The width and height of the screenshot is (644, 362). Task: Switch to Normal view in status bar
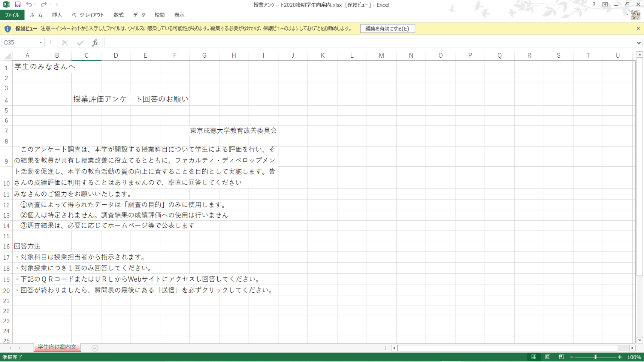tap(534, 357)
